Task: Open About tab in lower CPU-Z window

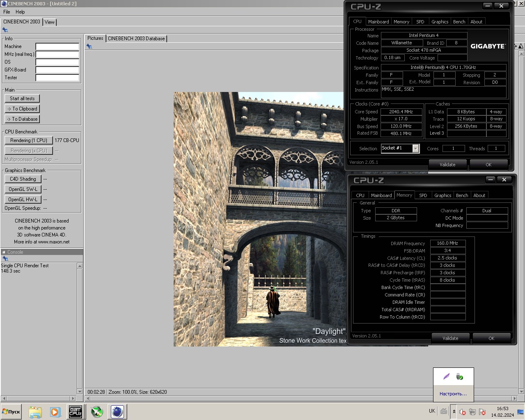Action: 479,195
